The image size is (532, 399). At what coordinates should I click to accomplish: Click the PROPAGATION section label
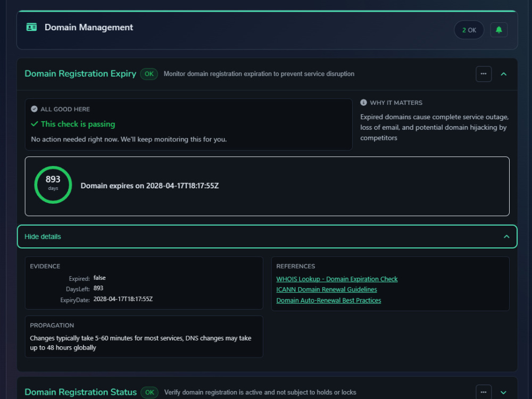tap(52, 326)
